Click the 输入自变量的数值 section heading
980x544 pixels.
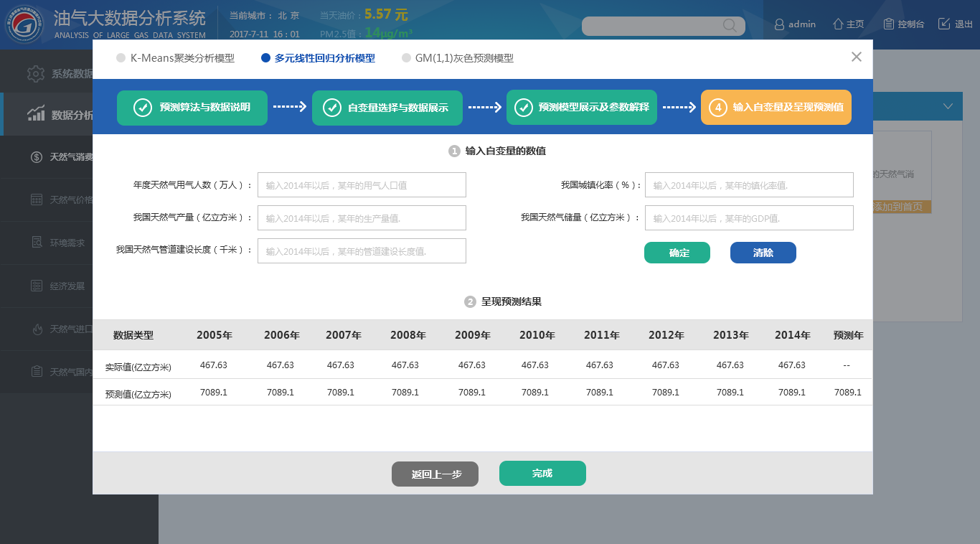pyautogui.click(x=506, y=151)
